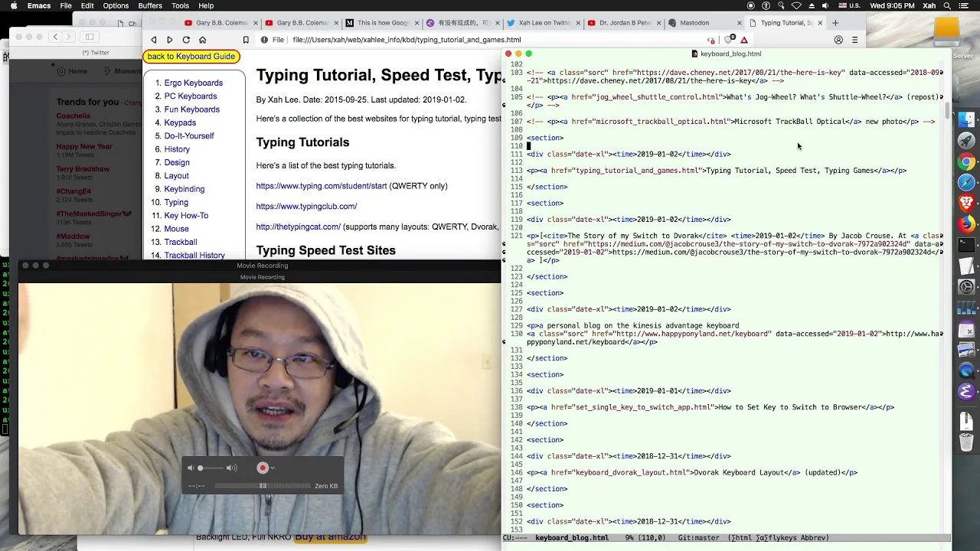980x551 pixels.
Task: Open a new browser tab with plus button
Action: 835,23
